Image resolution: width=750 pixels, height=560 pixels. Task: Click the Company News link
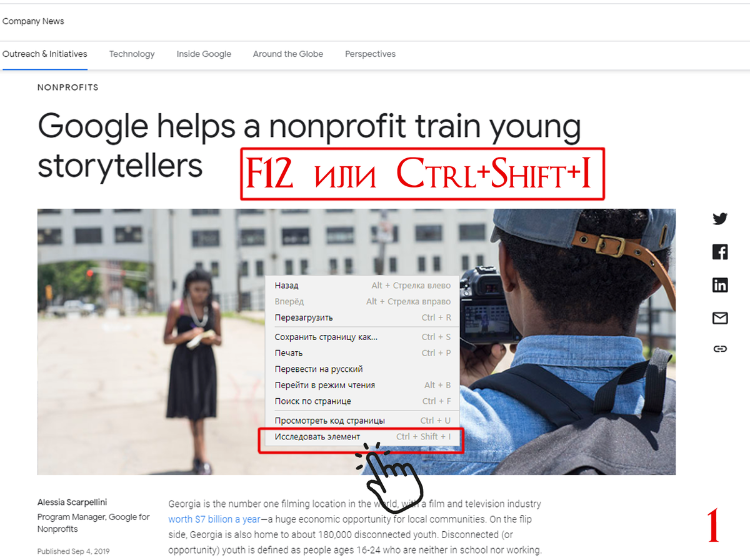click(33, 21)
